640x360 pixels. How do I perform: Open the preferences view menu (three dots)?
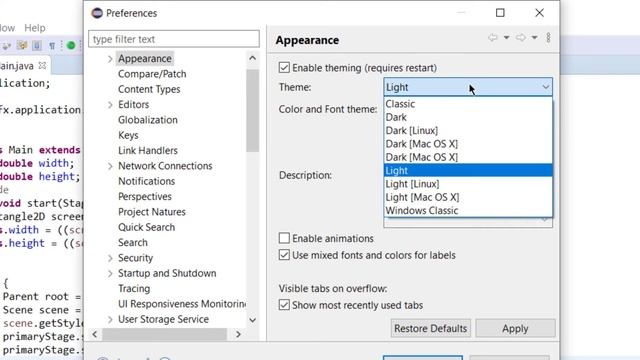pos(549,38)
